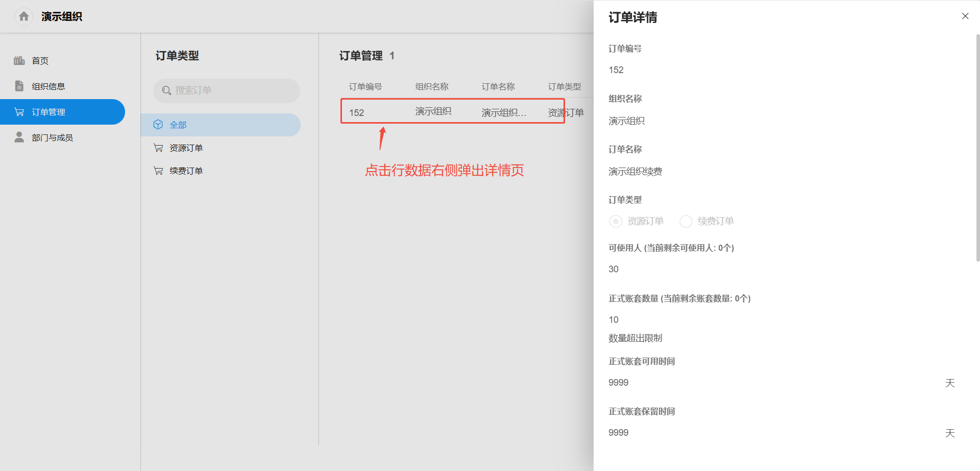Select the 首页 dashboard icon in sidebar

[19, 60]
